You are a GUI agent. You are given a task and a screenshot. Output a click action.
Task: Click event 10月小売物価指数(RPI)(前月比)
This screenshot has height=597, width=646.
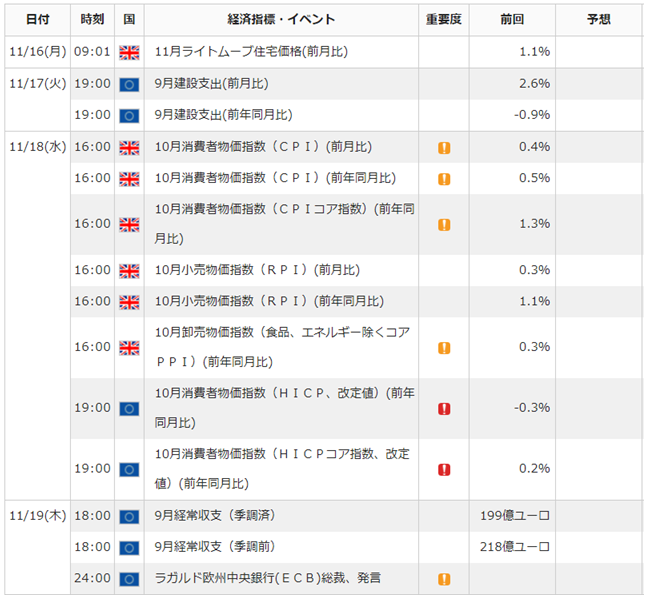(257, 270)
